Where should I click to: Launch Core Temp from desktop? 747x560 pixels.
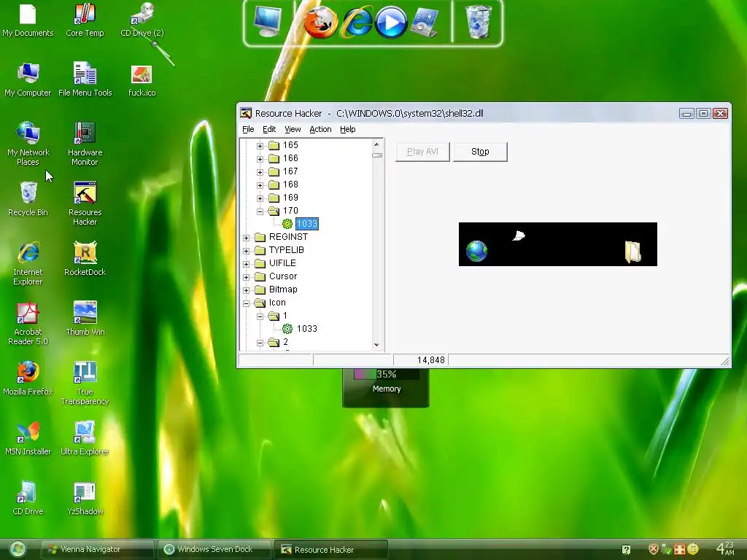click(85, 20)
